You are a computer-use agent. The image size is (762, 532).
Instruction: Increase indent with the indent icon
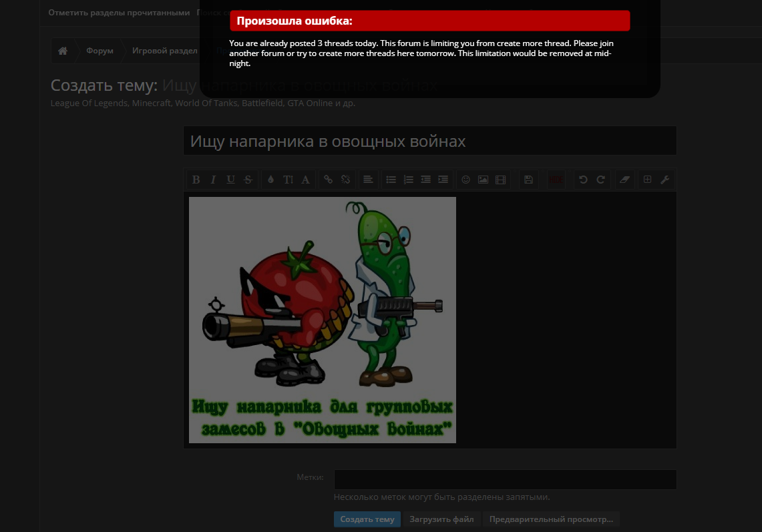[443, 180]
